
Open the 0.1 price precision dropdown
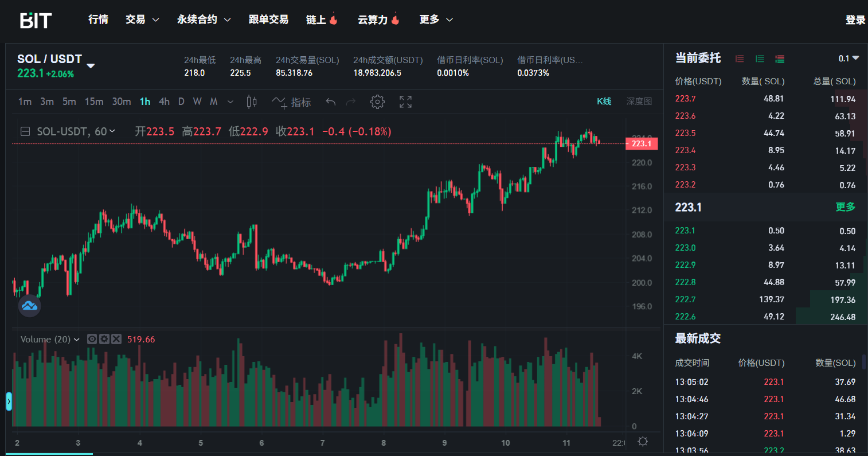coord(849,59)
